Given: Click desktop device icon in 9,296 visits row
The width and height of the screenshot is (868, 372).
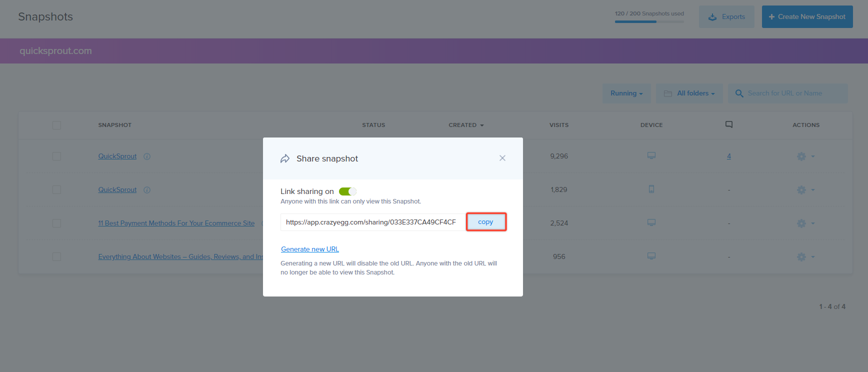Looking at the screenshot, I should pos(651,155).
